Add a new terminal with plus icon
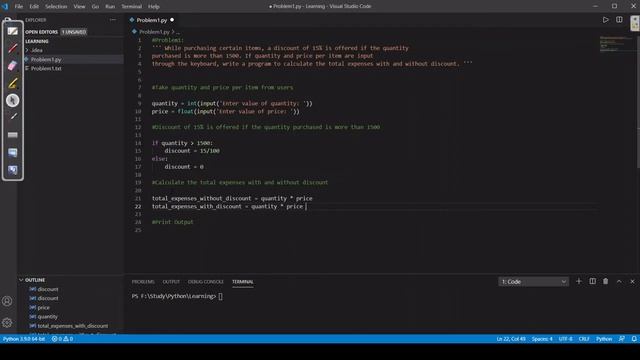This screenshot has height=360, width=640. pos(579,281)
